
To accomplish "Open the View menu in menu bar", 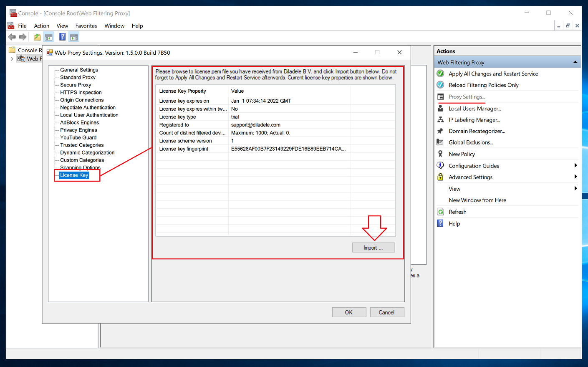I will pyautogui.click(x=62, y=26).
